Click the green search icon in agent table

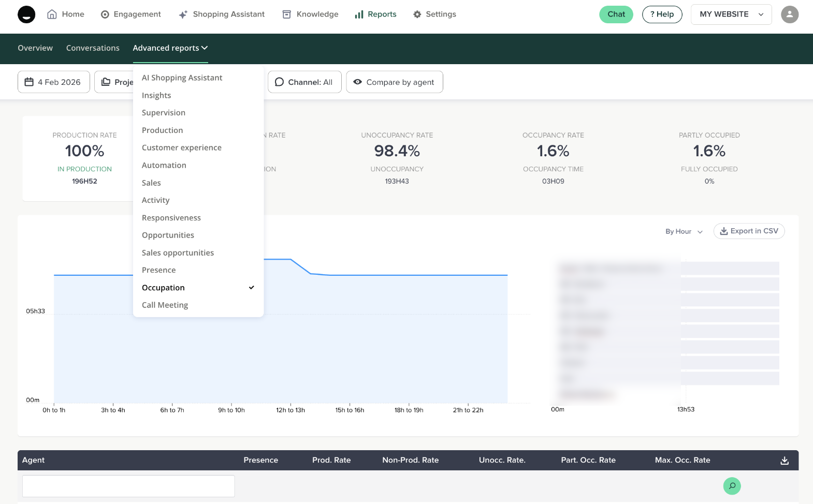coord(731,486)
